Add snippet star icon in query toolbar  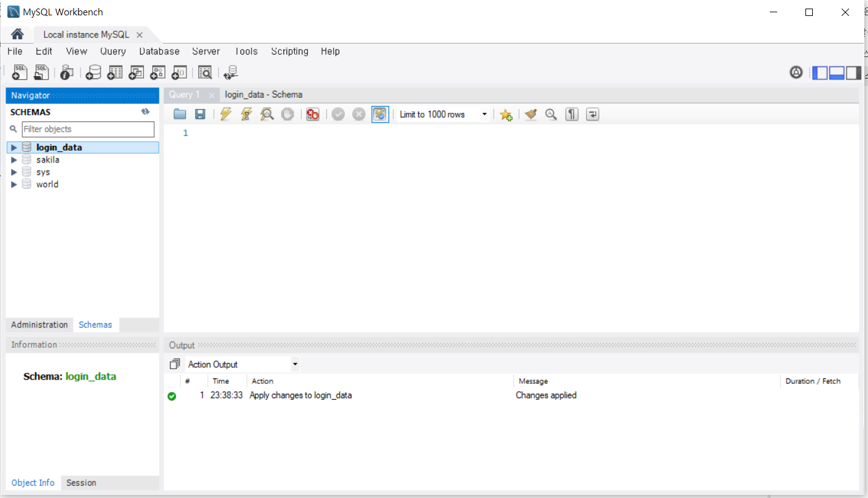point(505,115)
